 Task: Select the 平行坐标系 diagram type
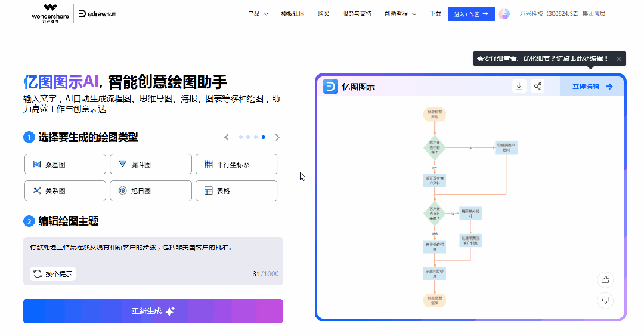coord(236,164)
